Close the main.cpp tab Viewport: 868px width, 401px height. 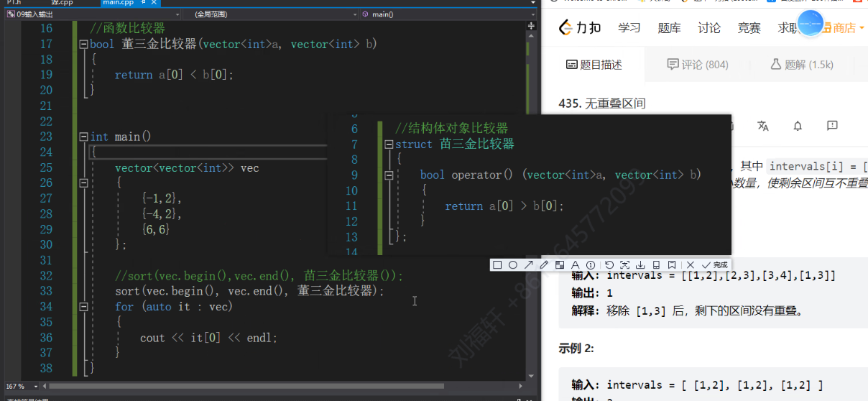click(x=153, y=3)
